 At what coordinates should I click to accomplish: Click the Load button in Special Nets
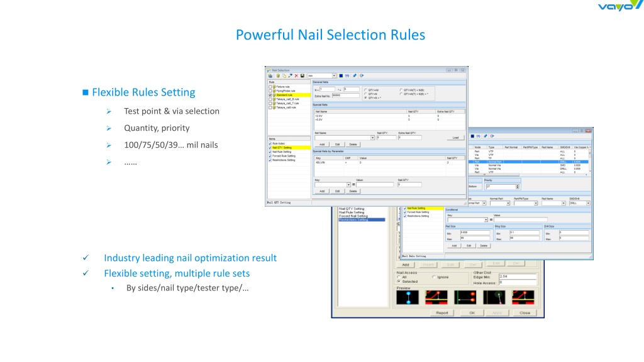click(455, 138)
